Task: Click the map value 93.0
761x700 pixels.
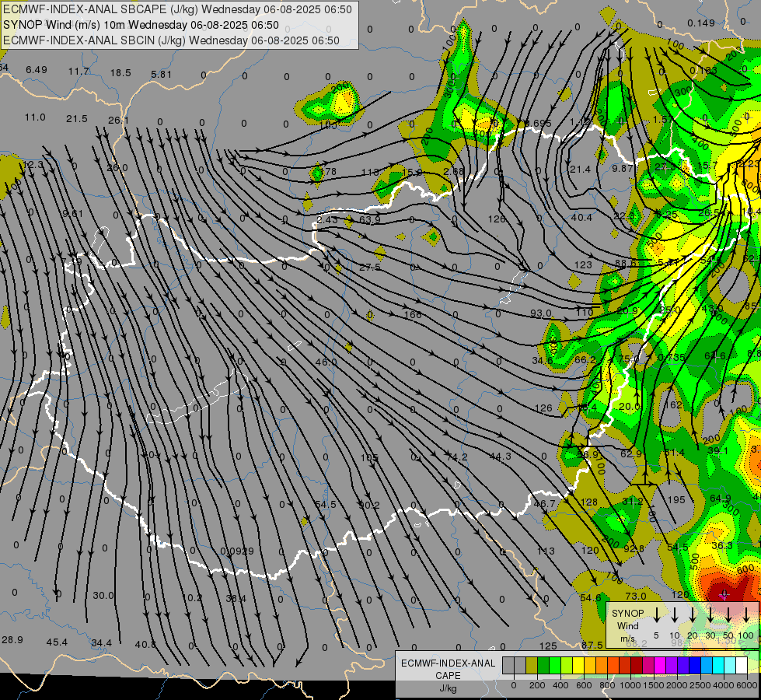Action: 541,313
